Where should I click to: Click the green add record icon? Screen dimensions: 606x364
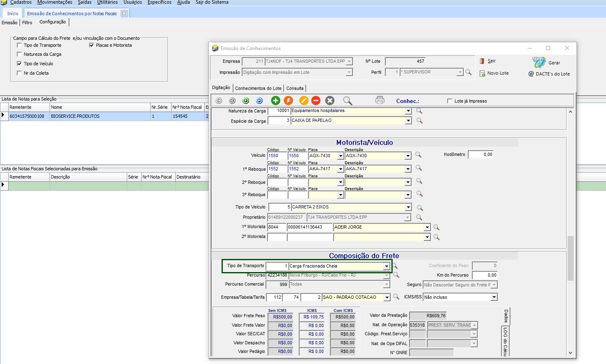point(276,101)
